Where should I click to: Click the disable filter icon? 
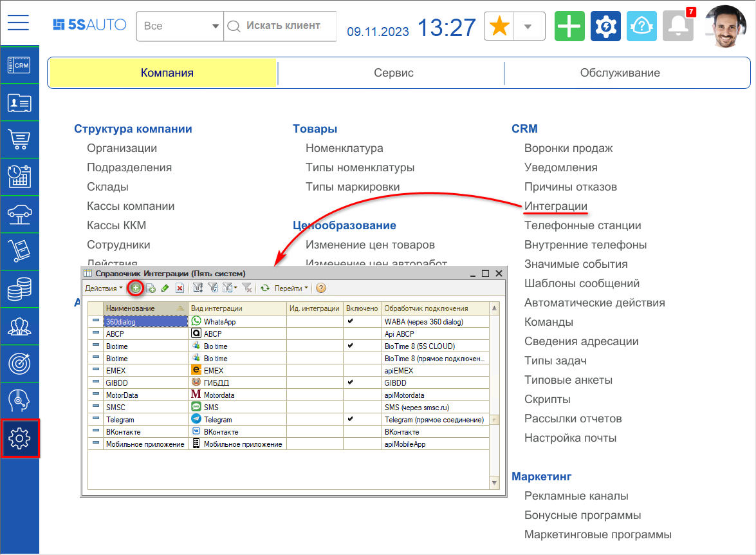click(247, 288)
